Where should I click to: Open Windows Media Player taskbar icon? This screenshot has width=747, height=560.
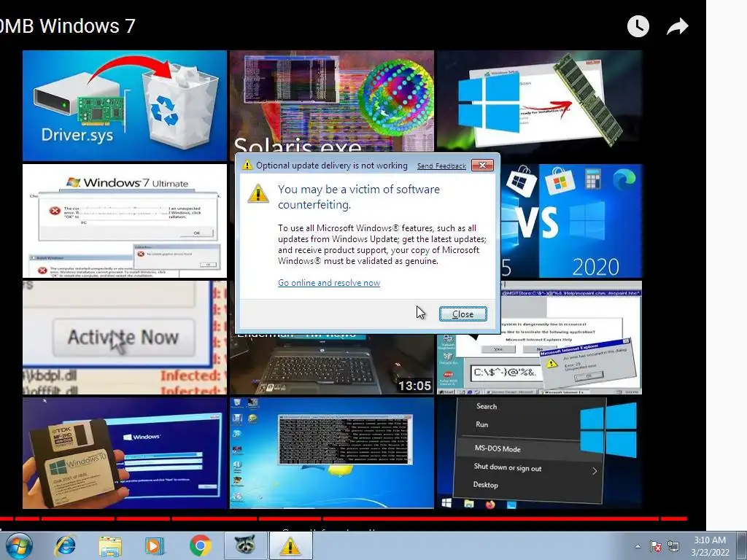[155, 545]
